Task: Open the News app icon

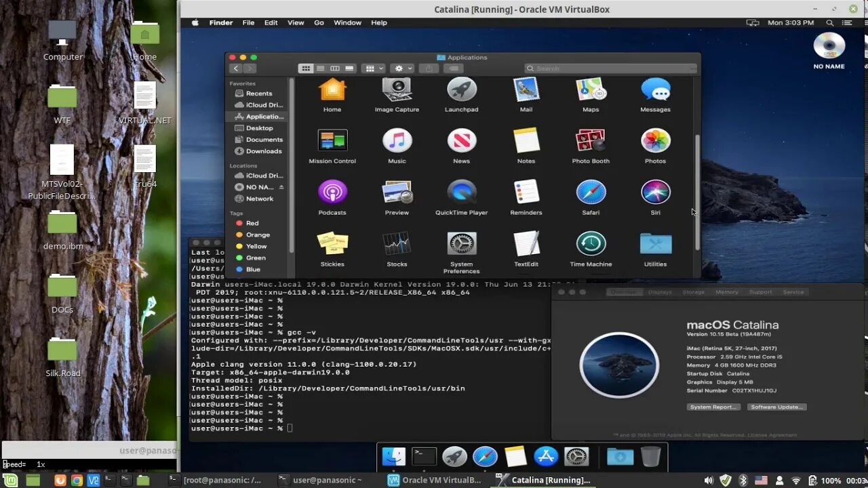Action: coord(461,141)
